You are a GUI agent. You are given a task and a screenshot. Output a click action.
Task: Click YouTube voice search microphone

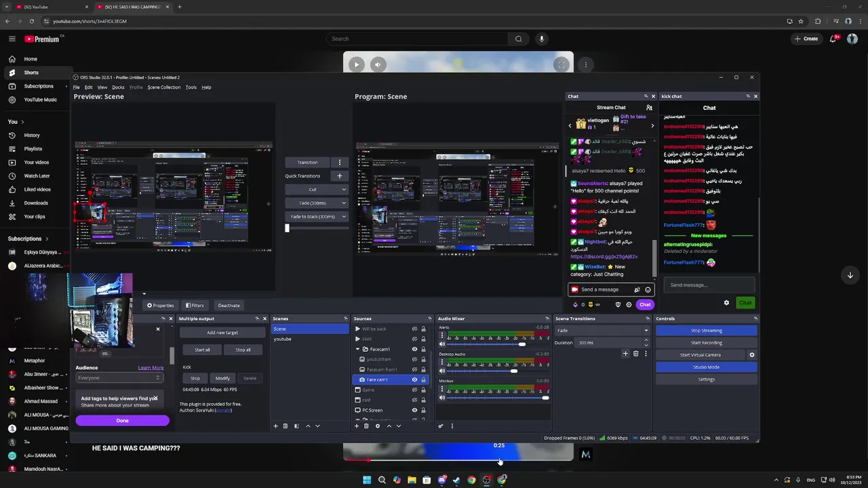click(x=541, y=39)
